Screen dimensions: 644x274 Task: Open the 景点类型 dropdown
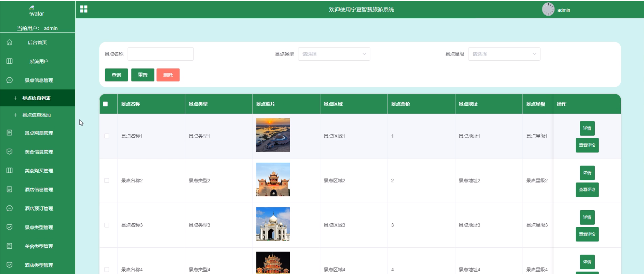334,54
